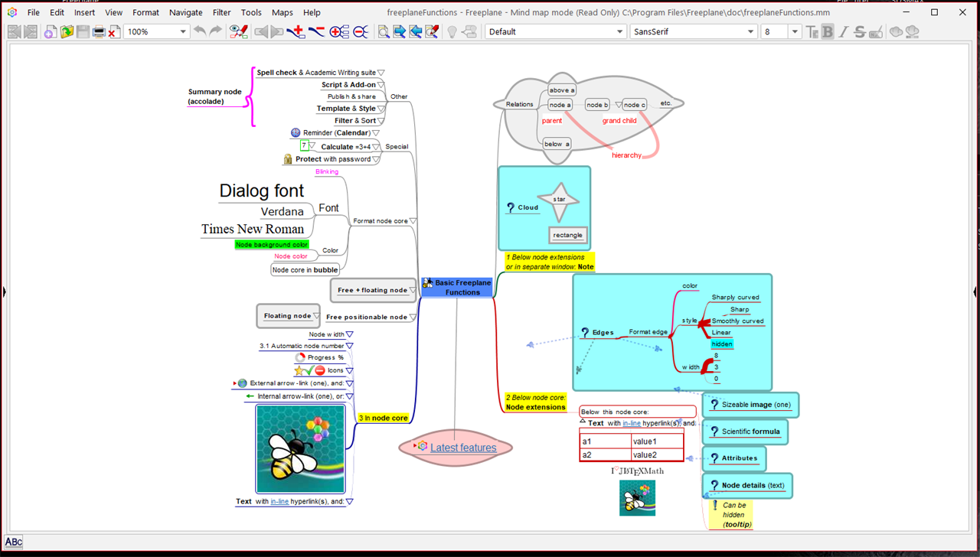The height and width of the screenshot is (557, 980).
Task: Click the Find magnifier toolbar icon
Action: [x=383, y=31]
